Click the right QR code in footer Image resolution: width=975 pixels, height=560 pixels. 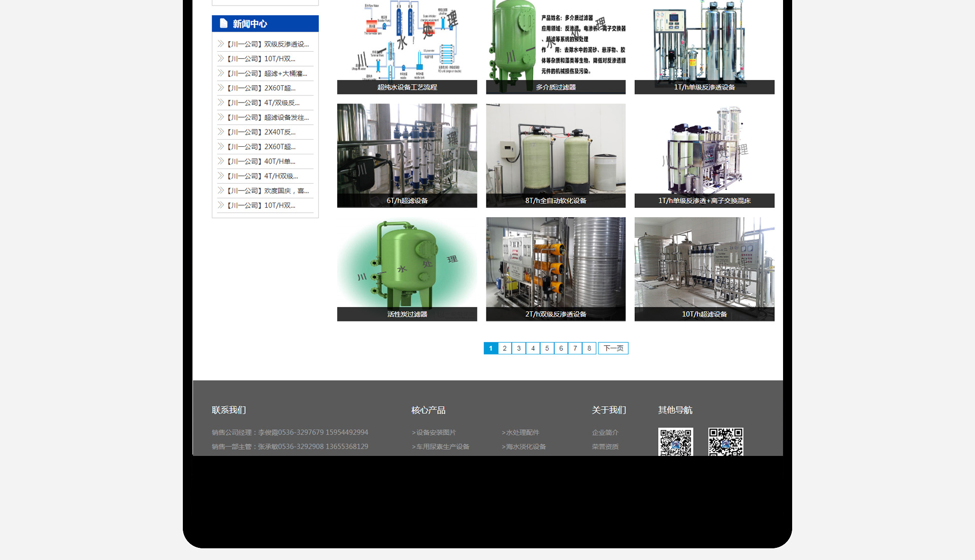click(x=726, y=442)
